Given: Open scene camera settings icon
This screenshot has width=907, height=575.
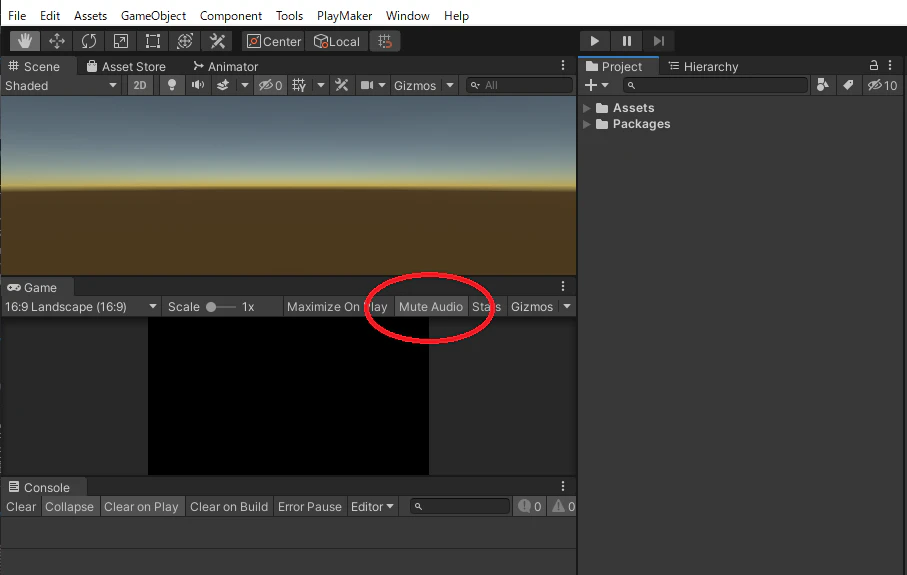Looking at the screenshot, I should [x=367, y=86].
